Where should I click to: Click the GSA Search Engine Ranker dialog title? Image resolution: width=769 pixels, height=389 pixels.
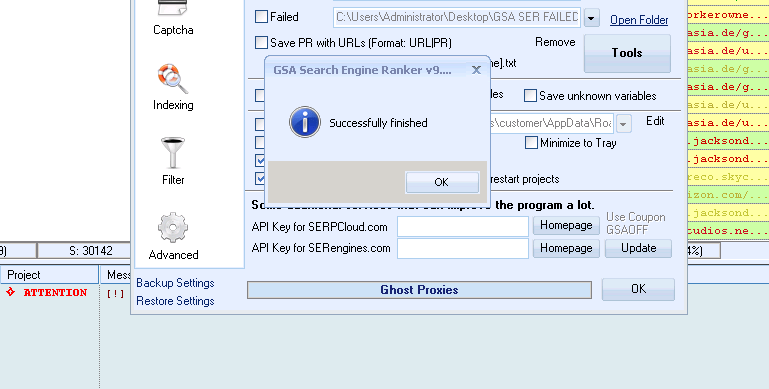362,70
